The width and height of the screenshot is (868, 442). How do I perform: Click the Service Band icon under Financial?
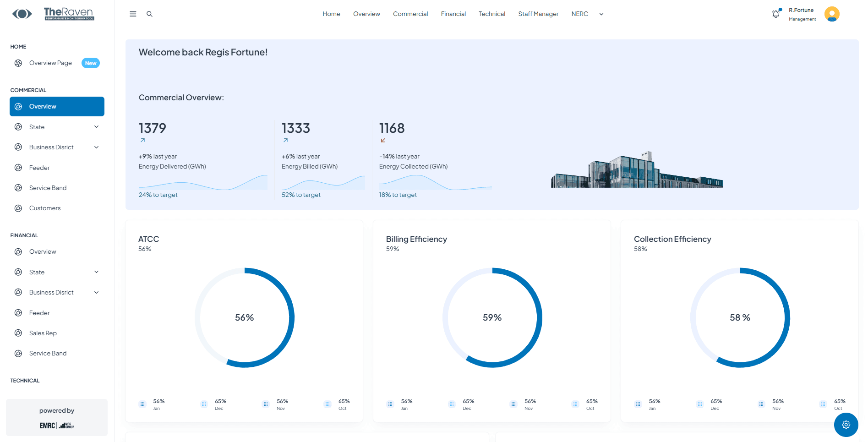pos(18,353)
